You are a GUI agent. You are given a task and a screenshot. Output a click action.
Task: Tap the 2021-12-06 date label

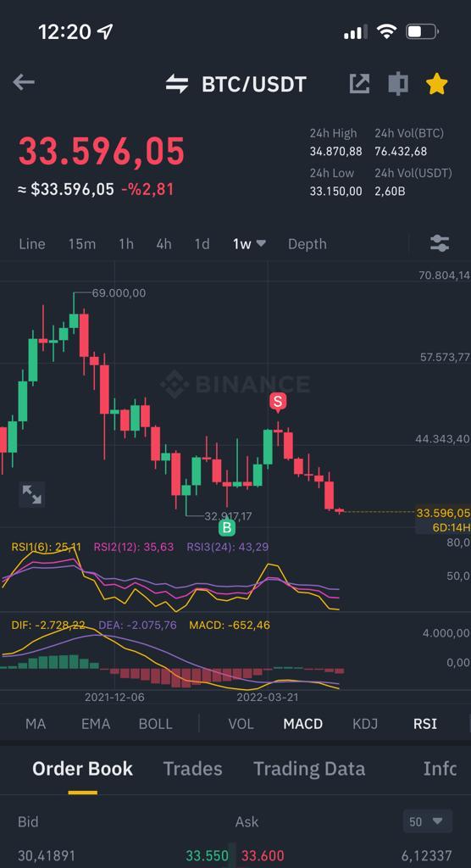click(114, 697)
